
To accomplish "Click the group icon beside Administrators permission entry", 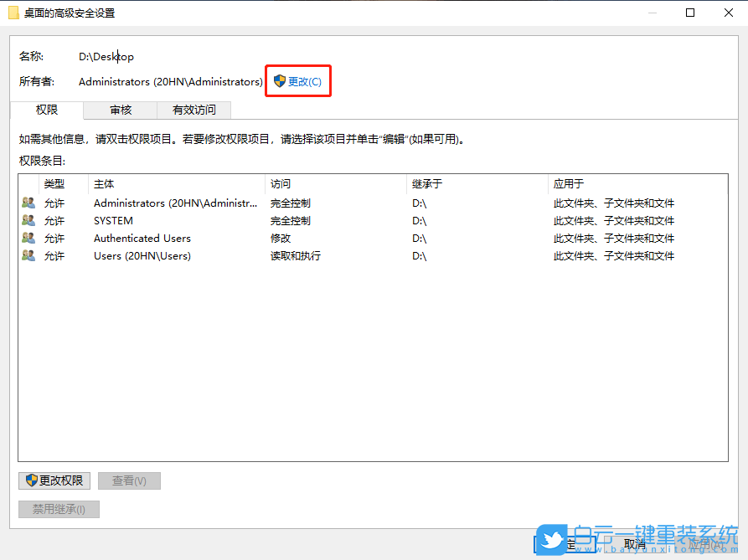I will pyautogui.click(x=28, y=203).
